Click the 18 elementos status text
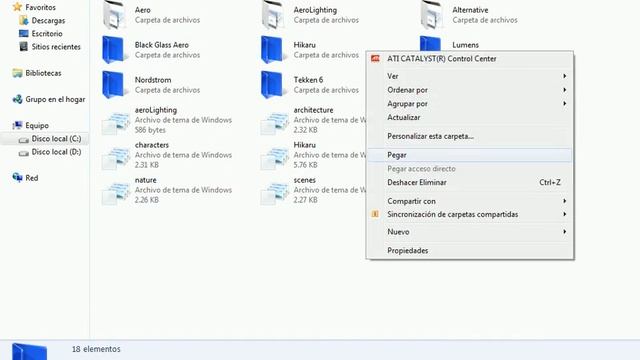This screenshot has width=640, height=360. point(96,349)
